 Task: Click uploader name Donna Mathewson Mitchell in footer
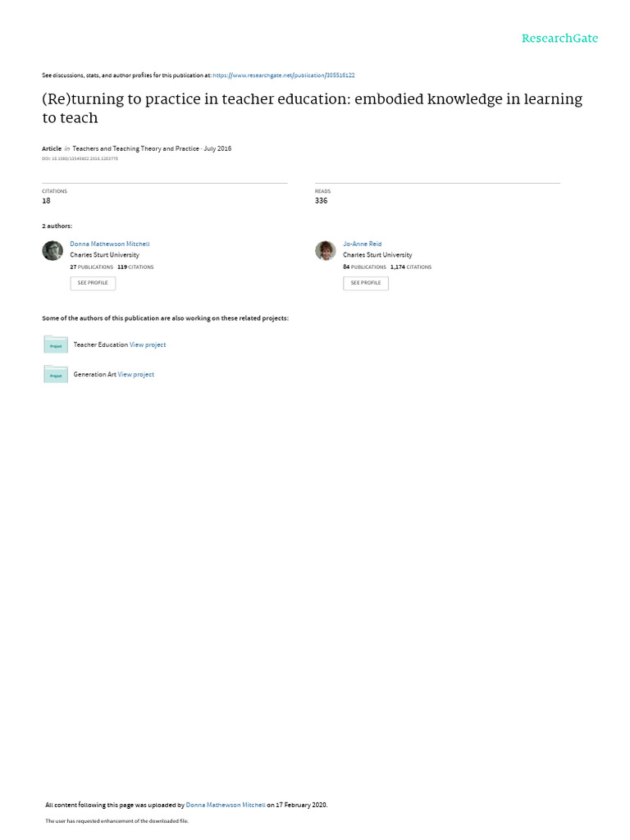coord(226,805)
